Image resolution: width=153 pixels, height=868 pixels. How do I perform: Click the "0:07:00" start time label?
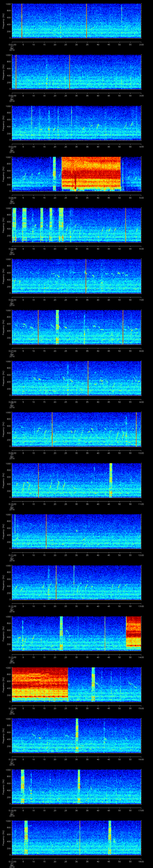point(12,351)
